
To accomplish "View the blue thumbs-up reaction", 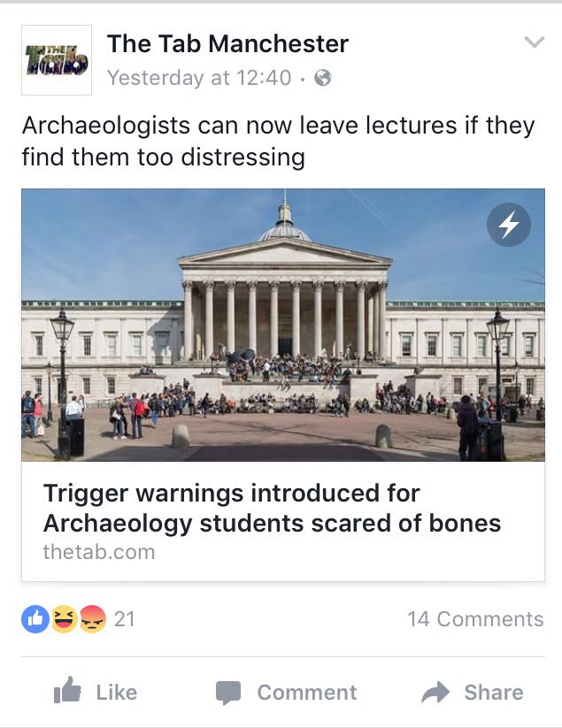I will tap(35, 619).
